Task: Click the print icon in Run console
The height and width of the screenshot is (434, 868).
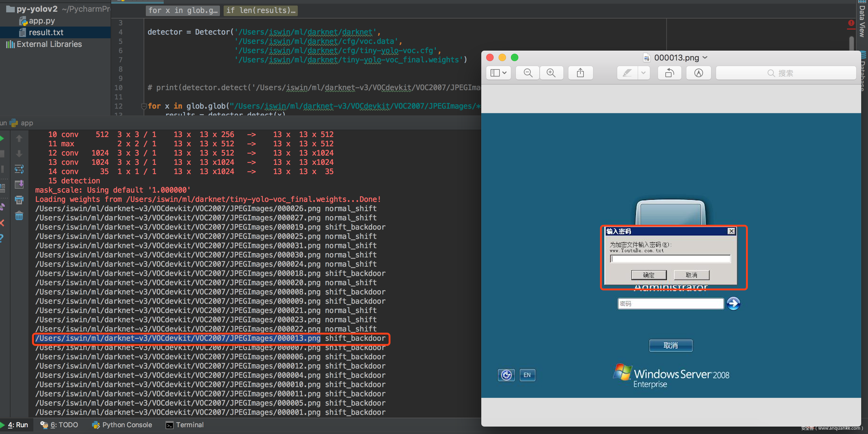Action: click(19, 200)
